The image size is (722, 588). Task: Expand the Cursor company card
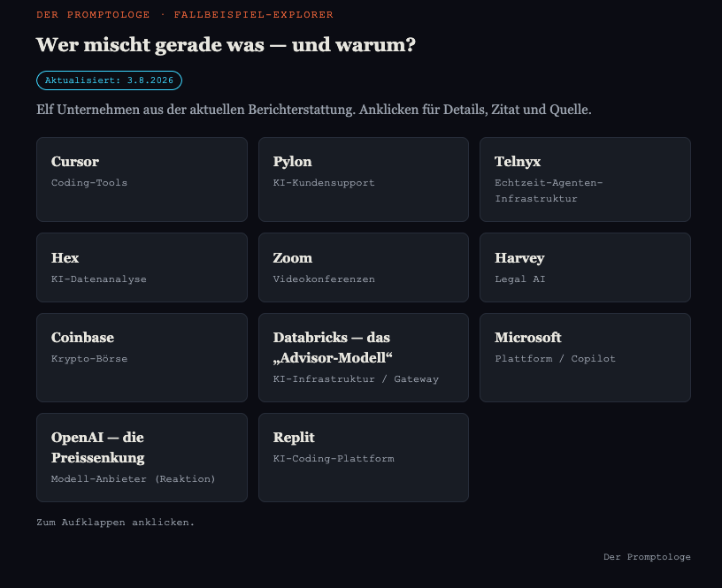[x=142, y=179]
